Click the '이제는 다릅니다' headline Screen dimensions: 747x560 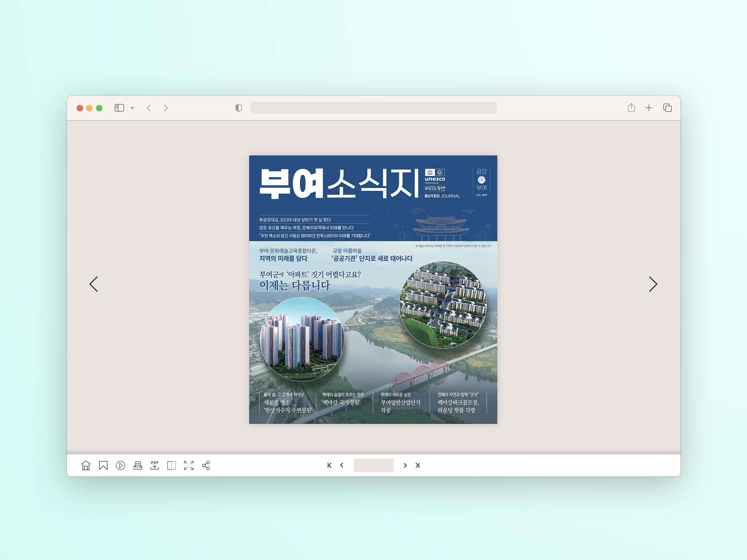coord(295,286)
